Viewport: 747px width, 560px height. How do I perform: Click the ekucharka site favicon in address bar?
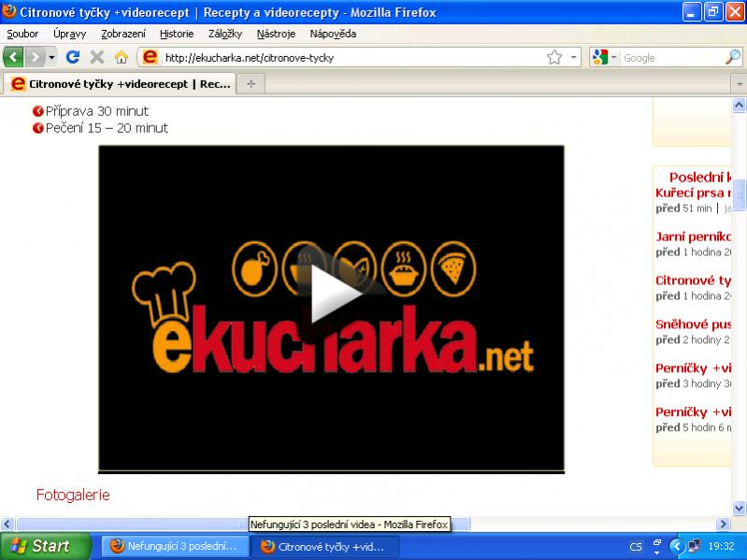point(151,57)
